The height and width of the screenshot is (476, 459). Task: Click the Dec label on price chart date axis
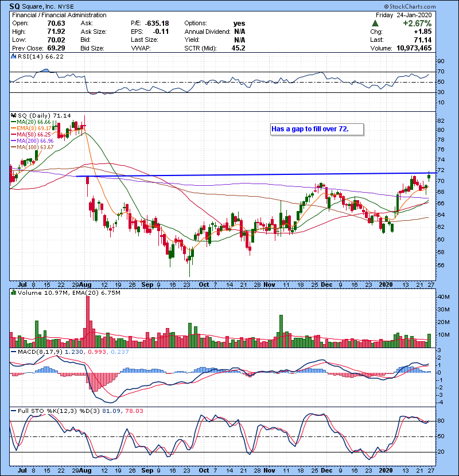tap(326, 285)
